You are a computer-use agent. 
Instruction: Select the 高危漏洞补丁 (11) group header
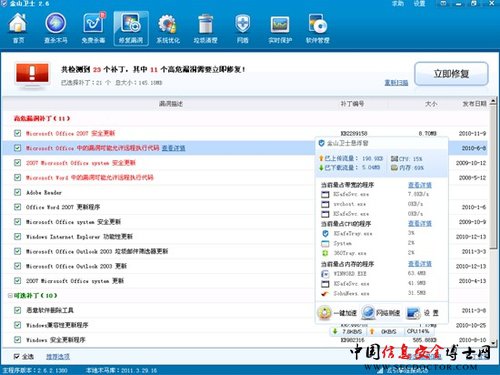42,118
